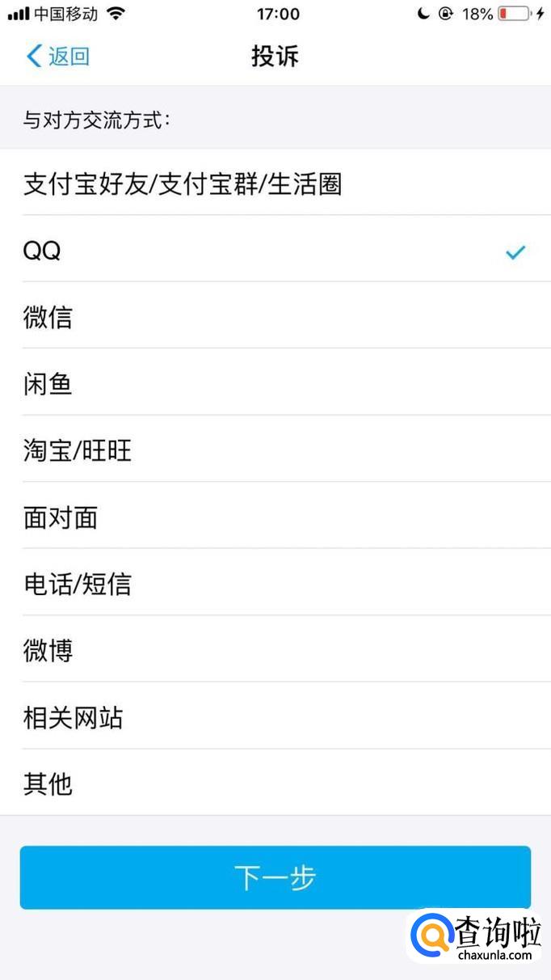Tap the cellular signal bars icon
Screen dimensions: 551x980
pyautogui.click(x=19, y=14)
